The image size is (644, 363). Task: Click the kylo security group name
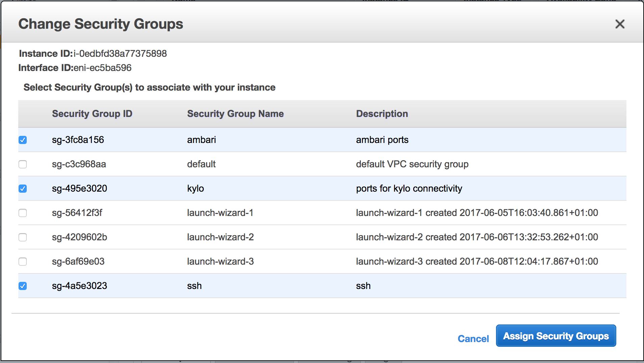195,189
